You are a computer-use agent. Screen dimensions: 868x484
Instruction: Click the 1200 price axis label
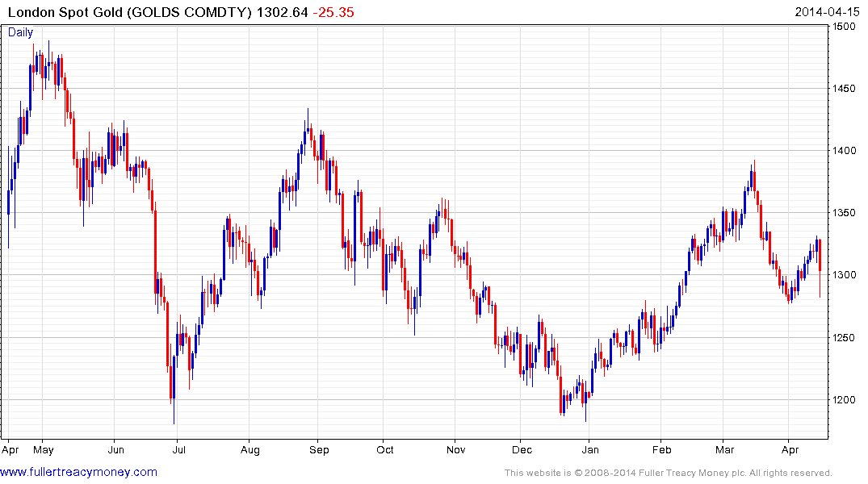click(845, 400)
